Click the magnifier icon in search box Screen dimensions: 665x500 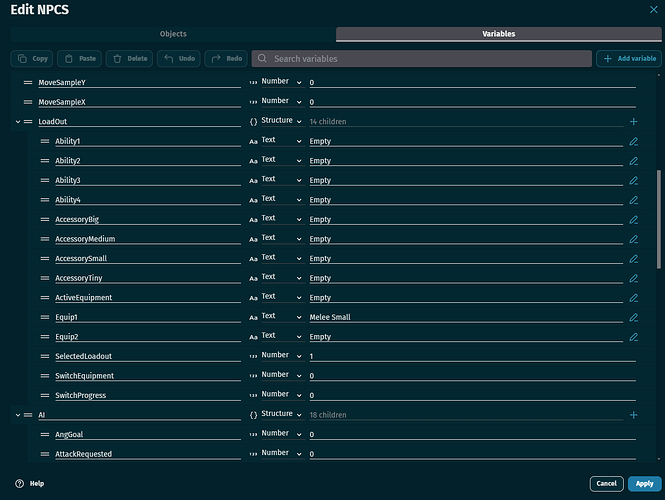(x=262, y=59)
